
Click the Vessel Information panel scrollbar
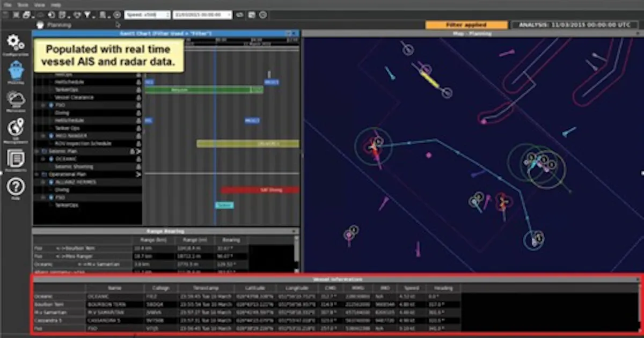coord(639,307)
